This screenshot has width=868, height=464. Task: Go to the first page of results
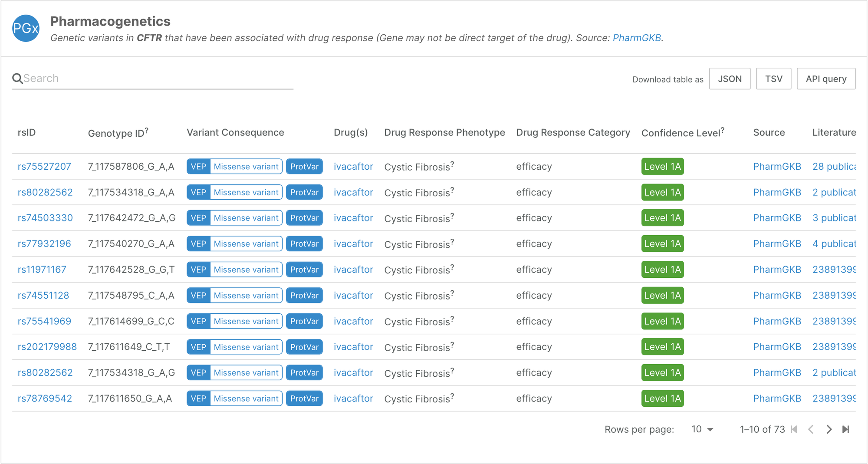click(794, 429)
